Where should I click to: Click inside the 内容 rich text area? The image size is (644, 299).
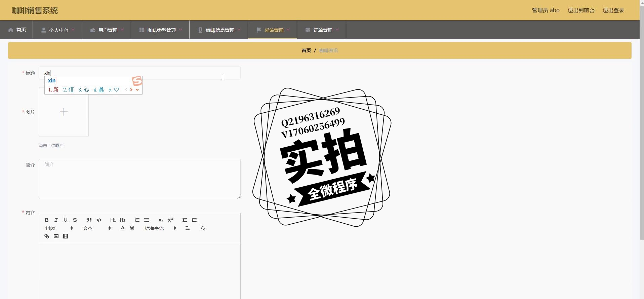click(140, 271)
